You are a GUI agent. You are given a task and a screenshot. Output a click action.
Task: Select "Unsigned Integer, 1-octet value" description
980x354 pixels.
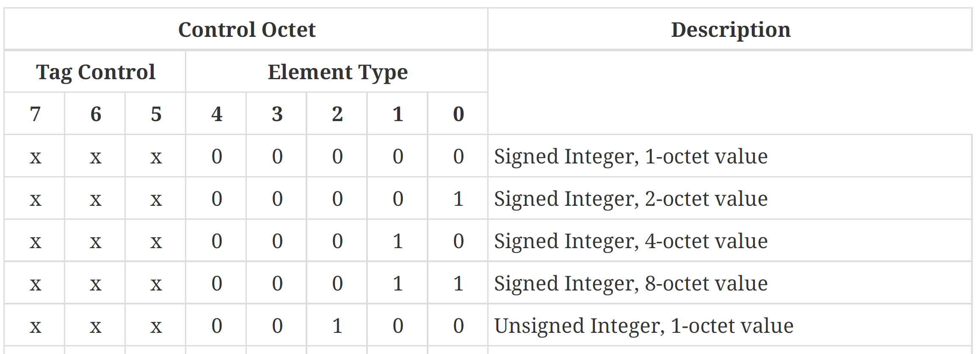tap(643, 326)
